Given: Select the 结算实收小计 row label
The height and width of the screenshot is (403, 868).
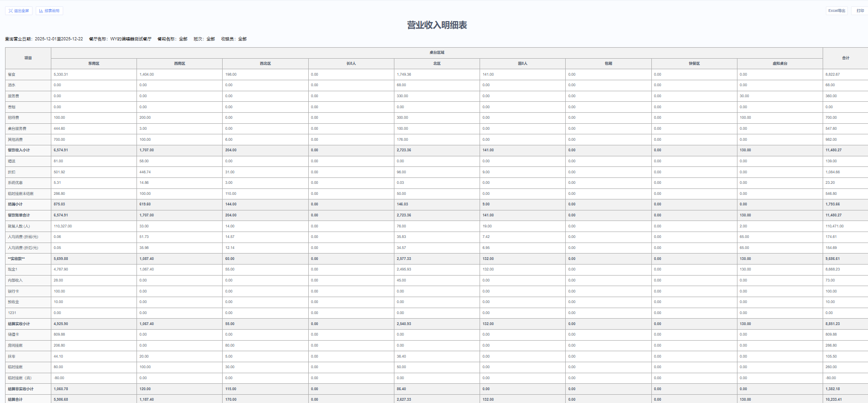Looking at the screenshot, I should [19, 324].
